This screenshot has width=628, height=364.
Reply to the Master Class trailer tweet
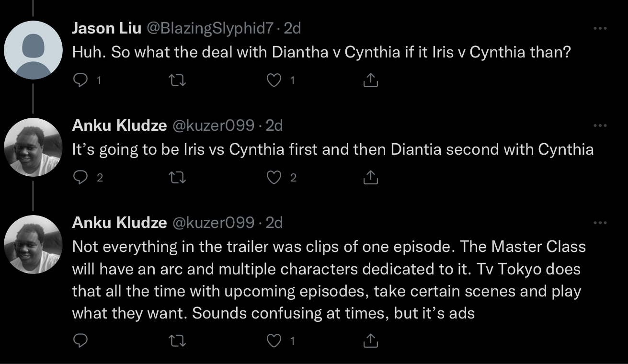(80, 341)
